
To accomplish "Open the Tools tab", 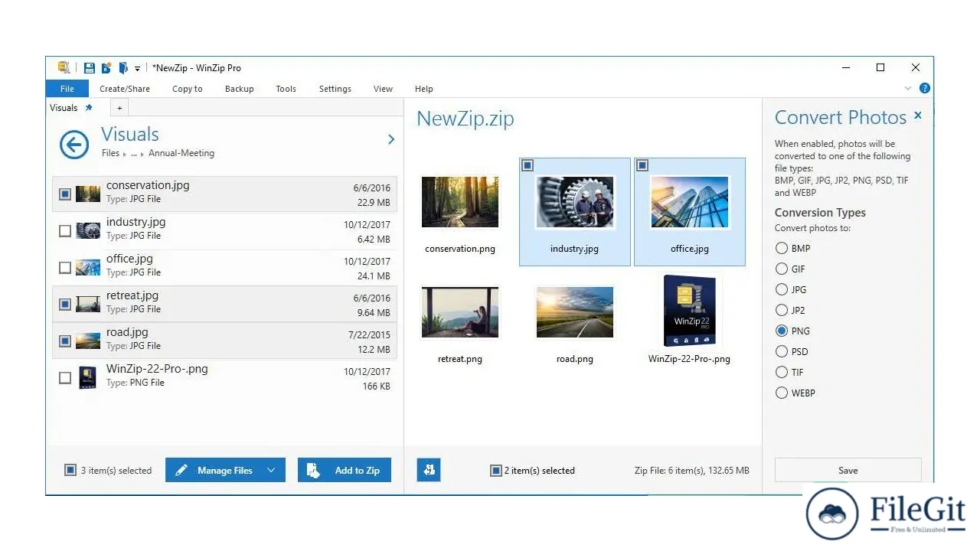I will coord(286,89).
